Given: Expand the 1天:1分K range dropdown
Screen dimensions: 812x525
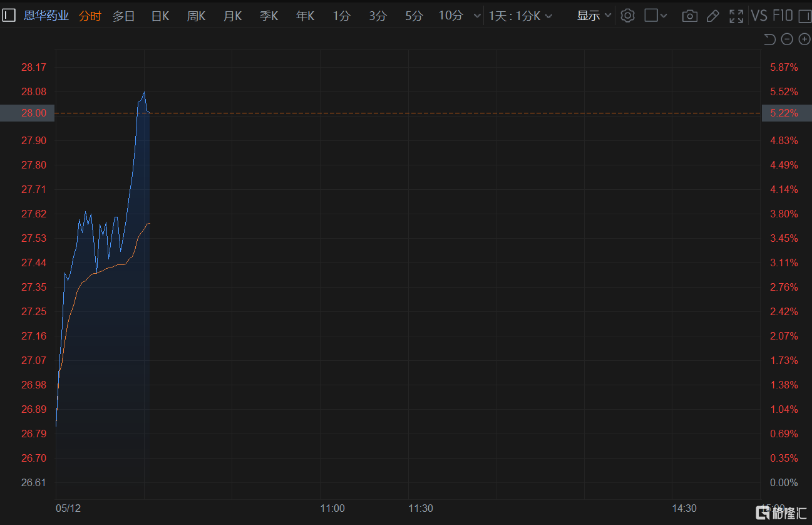Looking at the screenshot, I should click(521, 16).
